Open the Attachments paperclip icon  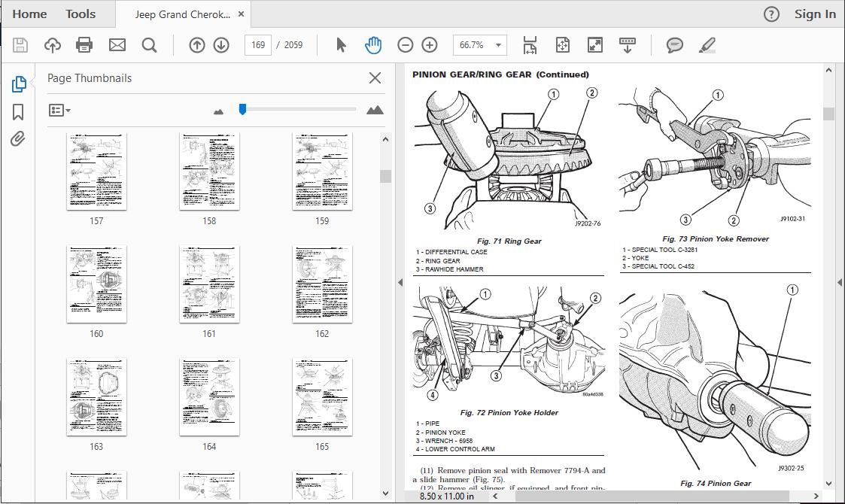[x=18, y=139]
